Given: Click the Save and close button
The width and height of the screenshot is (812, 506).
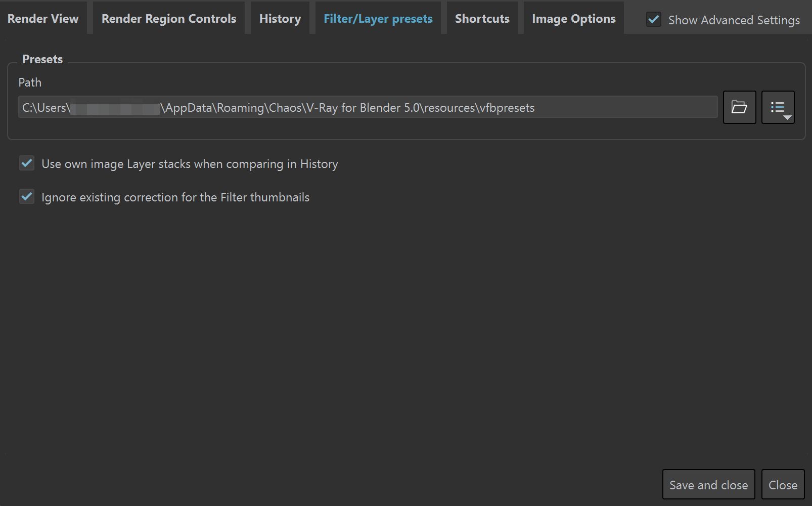Looking at the screenshot, I should point(708,485).
